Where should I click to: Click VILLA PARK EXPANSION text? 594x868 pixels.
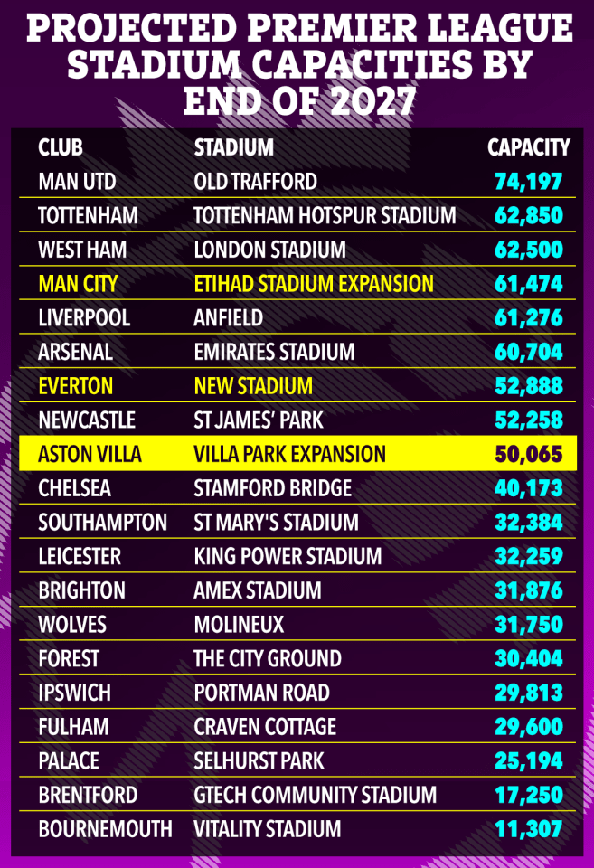[289, 454]
